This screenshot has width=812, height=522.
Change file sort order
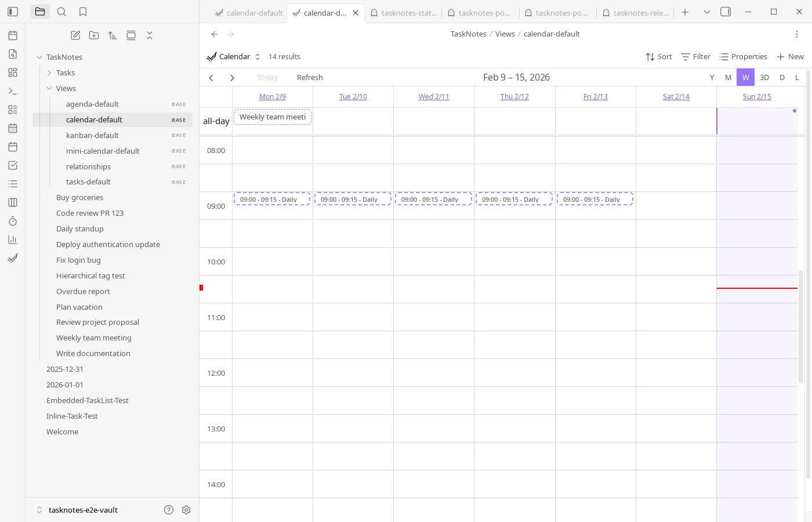point(113,35)
